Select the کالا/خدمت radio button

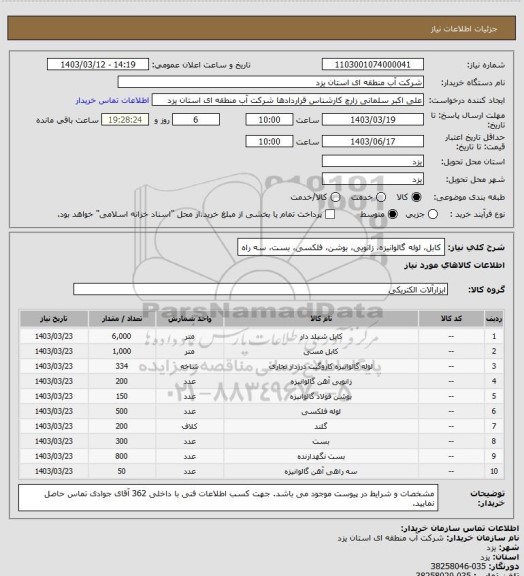[x=335, y=197]
